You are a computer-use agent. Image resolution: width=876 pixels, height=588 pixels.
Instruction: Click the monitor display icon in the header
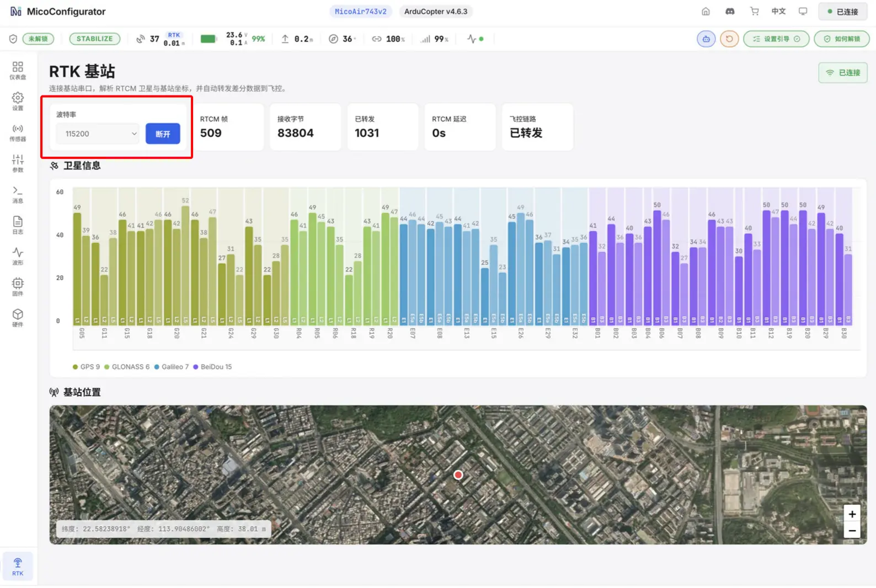(x=803, y=12)
